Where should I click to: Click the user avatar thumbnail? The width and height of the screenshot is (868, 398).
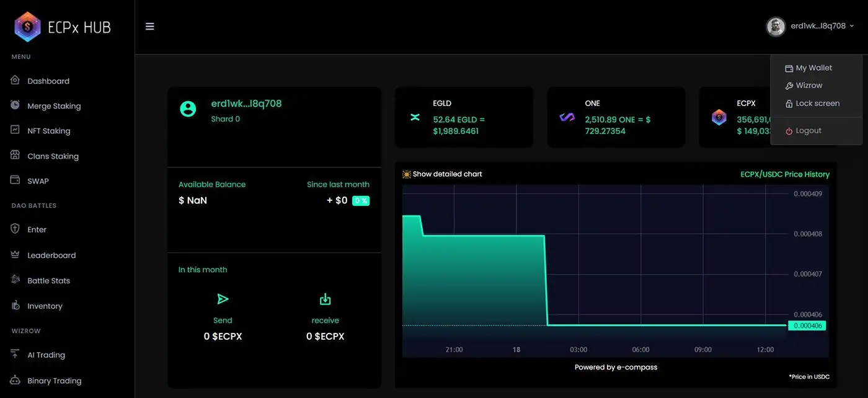pyautogui.click(x=776, y=26)
